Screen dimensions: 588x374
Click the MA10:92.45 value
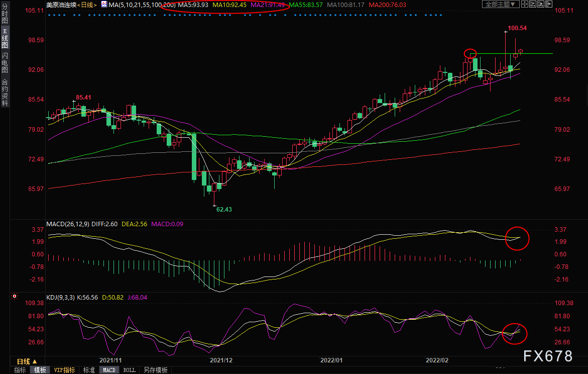click(x=229, y=5)
